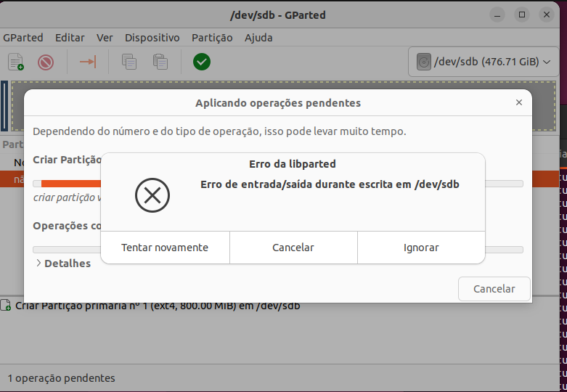The image size is (567, 392).
Task: Click Tentar novamente in error dialog
Action: [x=165, y=248]
